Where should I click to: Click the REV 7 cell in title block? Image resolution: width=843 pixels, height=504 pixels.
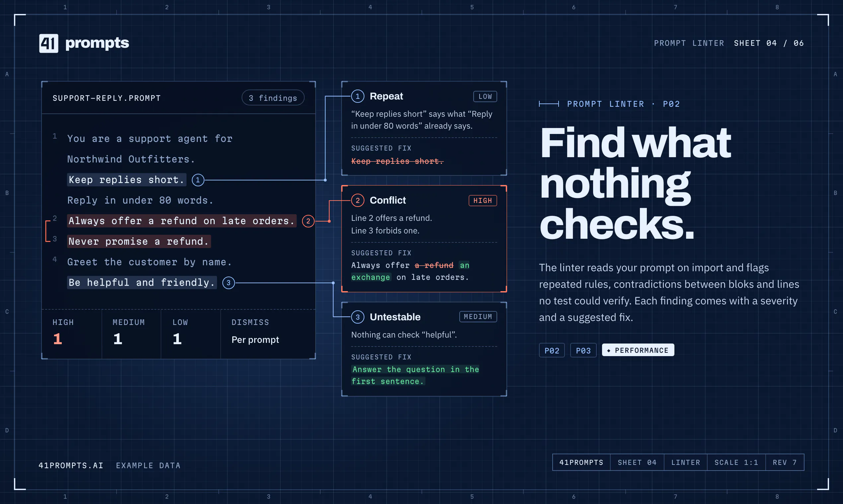[785, 462]
